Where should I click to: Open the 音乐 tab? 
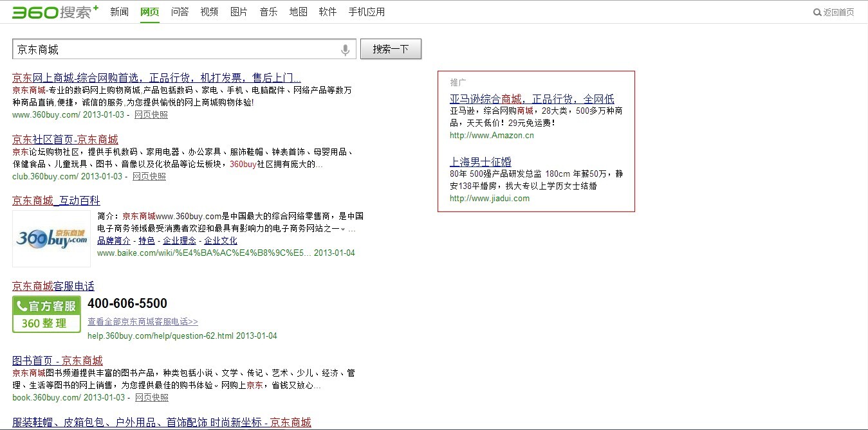tap(268, 12)
